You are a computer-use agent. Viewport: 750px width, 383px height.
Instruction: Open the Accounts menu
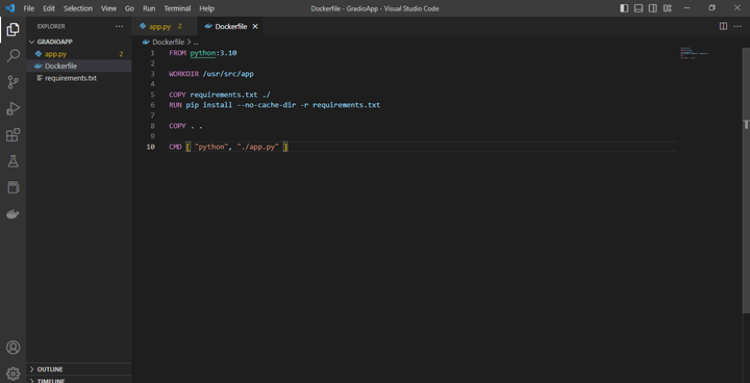[x=13, y=347]
